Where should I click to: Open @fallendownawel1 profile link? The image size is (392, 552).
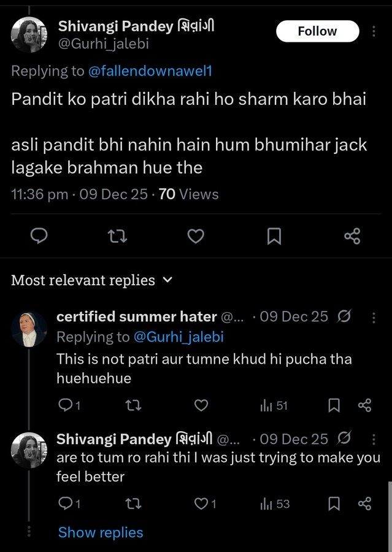(x=150, y=71)
